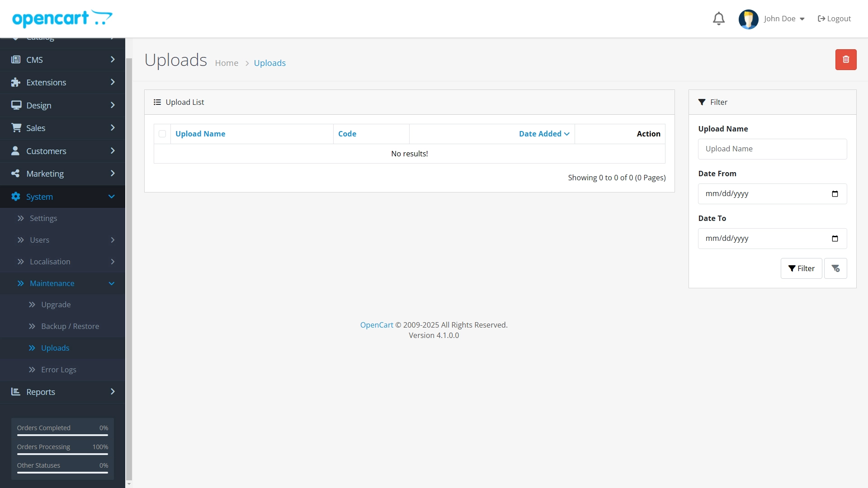Click the clear filter icon next to Filter button

click(836, 268)
